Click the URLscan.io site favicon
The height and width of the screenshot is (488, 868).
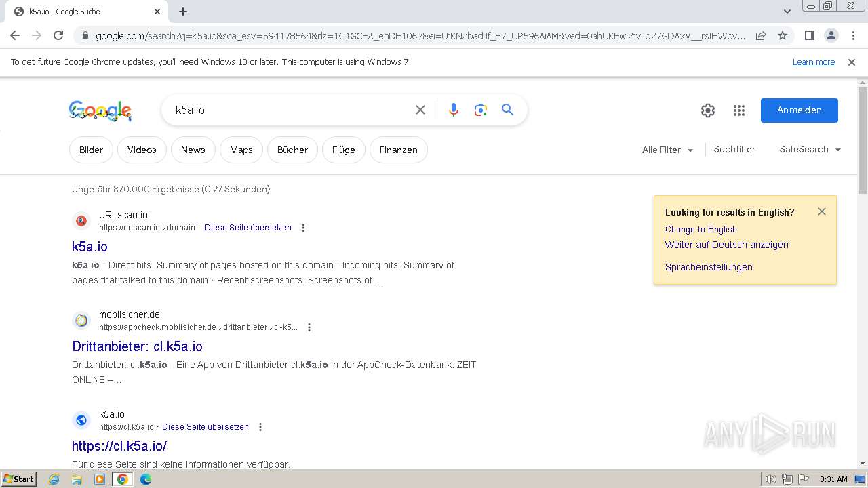point(81,221)
